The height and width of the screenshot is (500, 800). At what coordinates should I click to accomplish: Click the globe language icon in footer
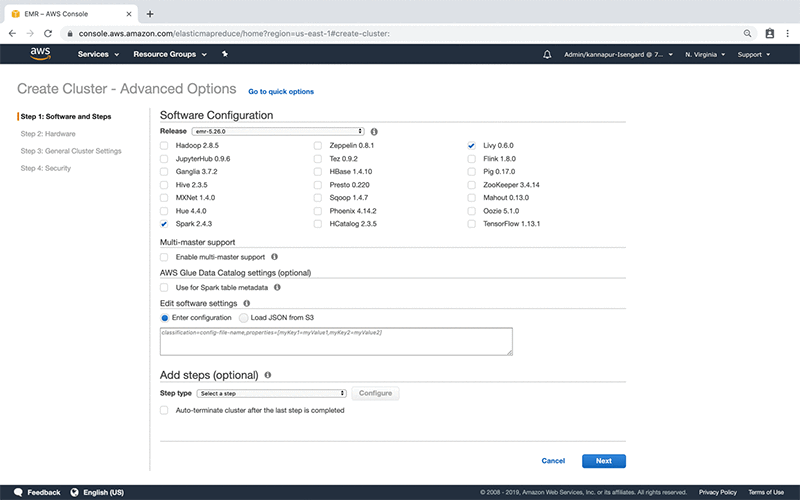coord(74,492)
